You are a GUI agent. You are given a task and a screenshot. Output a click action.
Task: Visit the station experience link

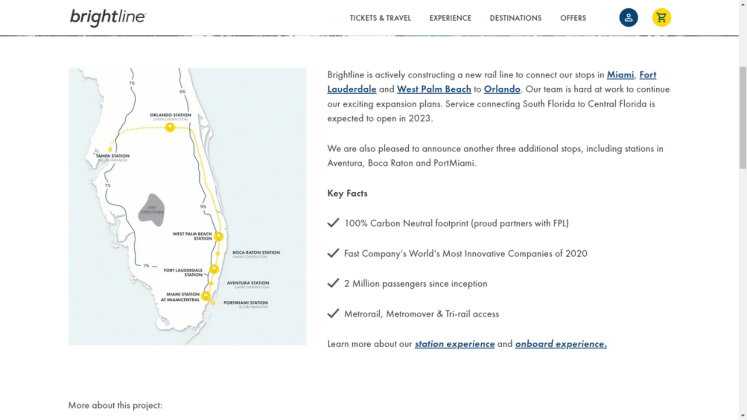point(454,344)
